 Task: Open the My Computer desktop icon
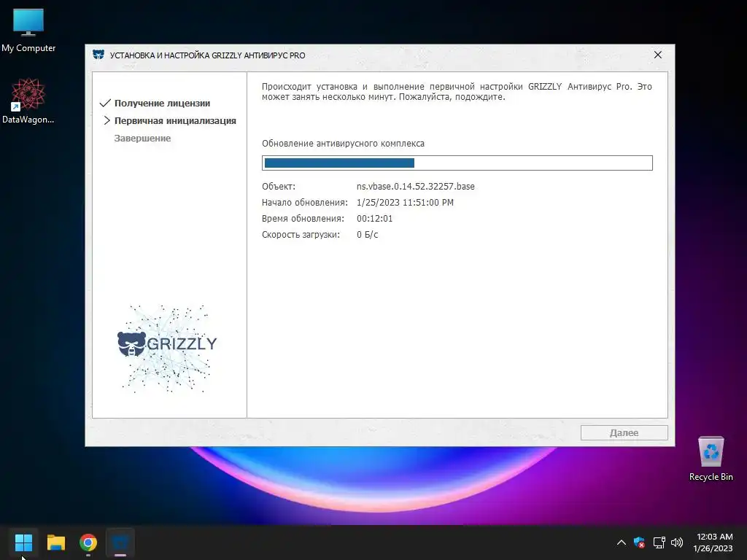[28, 29]
